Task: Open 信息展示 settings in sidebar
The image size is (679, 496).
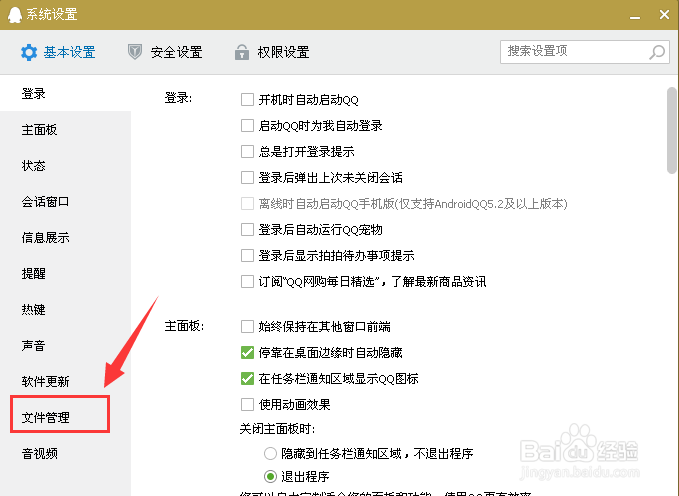Action: [65, 237]
